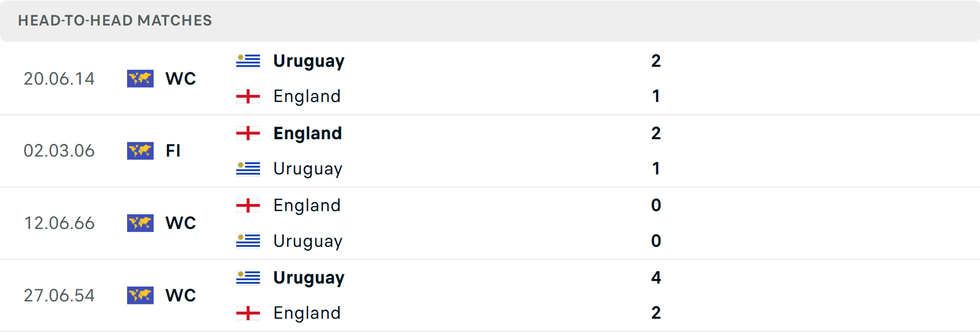Click Uruguay flag in the 1954 match
This screenshot has height=332, width=980.
248,278
